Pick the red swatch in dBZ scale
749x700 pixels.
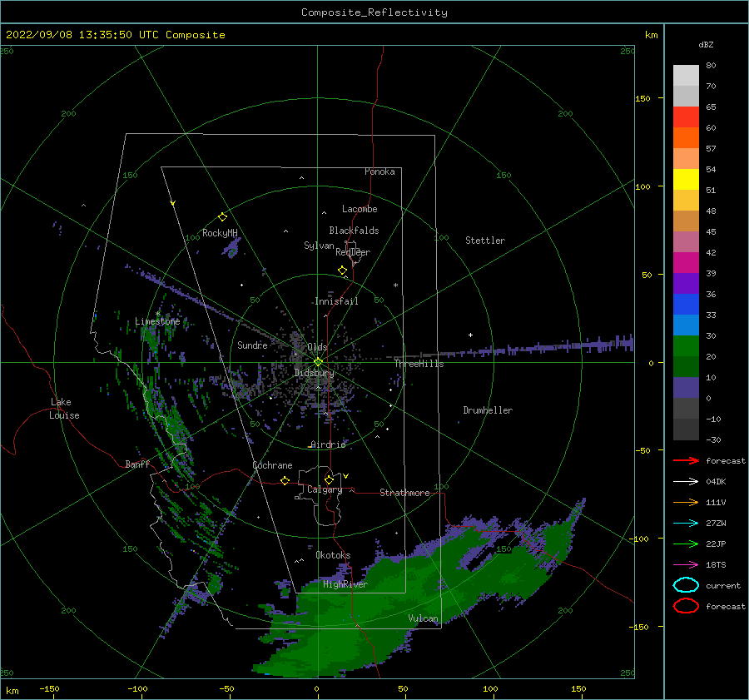pos(686,117)
